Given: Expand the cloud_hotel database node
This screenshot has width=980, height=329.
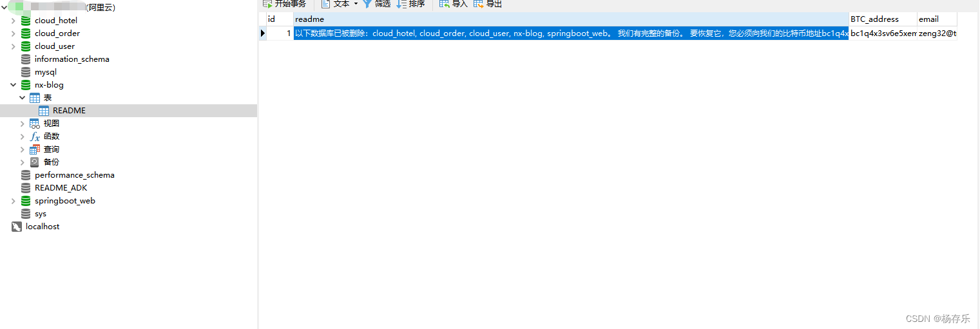Looking at the screenshot, I should pyautogui.click(x=14, y=21).
